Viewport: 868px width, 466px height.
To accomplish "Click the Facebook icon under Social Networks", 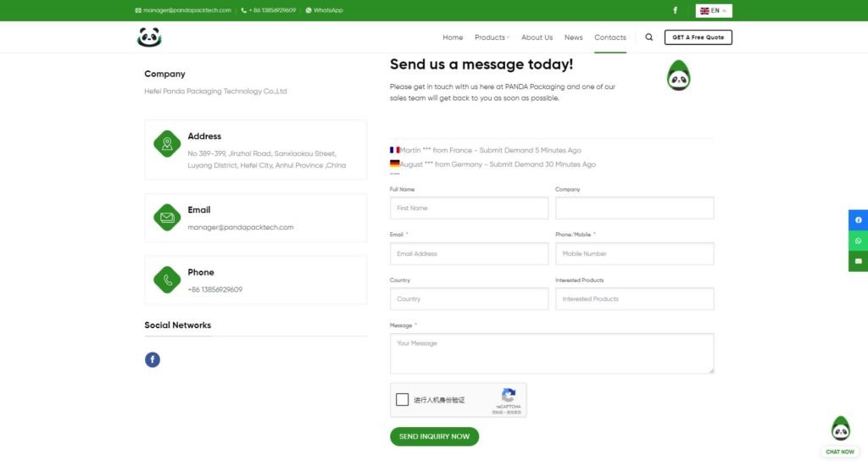I will click(x=153, y=360).
